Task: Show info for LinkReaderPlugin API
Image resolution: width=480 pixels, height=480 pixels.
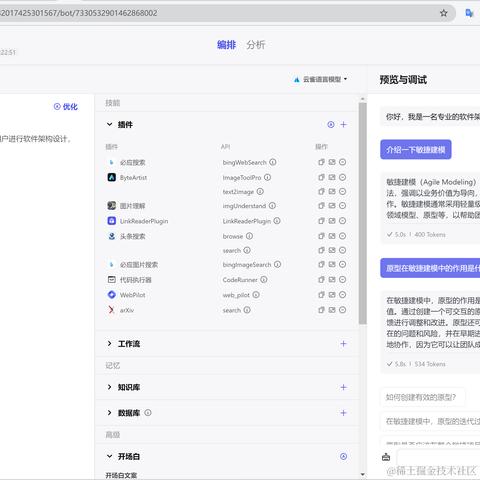Action: (277, 221)
